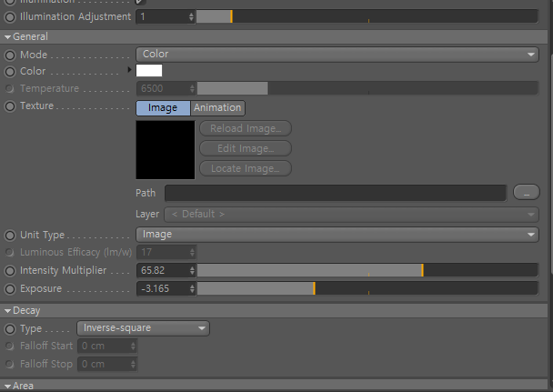Collapse the General section
This screenshot has width=553, height=392.
click(x=25, y=36)
